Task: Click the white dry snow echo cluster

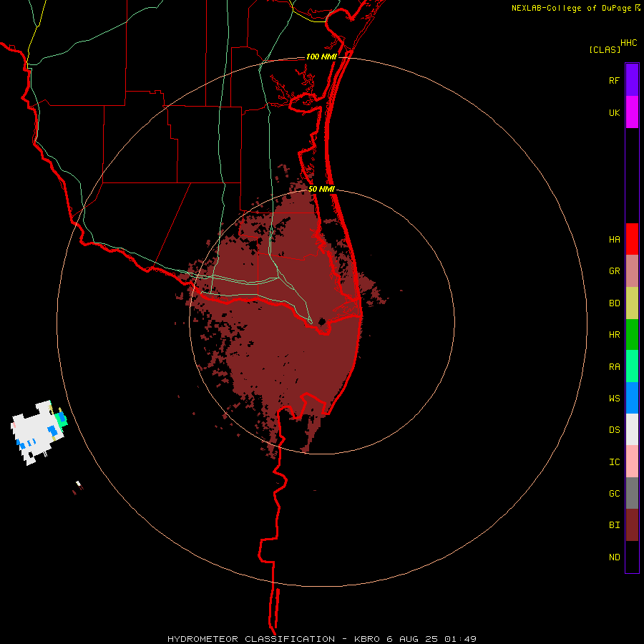Action: 36,433
